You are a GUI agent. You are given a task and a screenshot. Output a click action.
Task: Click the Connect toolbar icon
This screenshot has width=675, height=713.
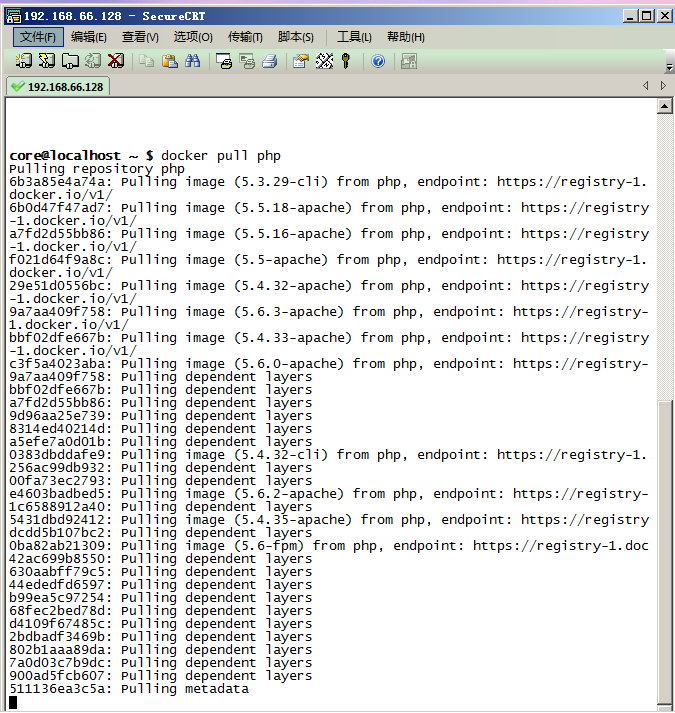pos(24,61)
